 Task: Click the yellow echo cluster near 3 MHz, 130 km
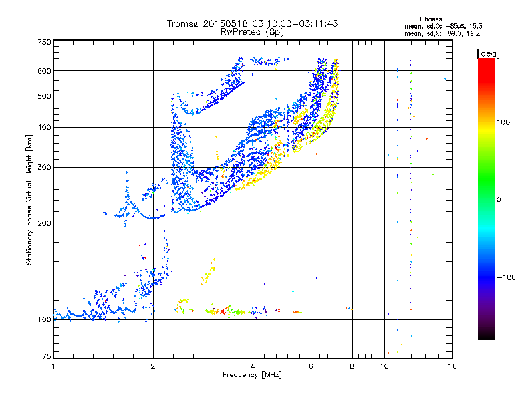[x=208, y=272]
